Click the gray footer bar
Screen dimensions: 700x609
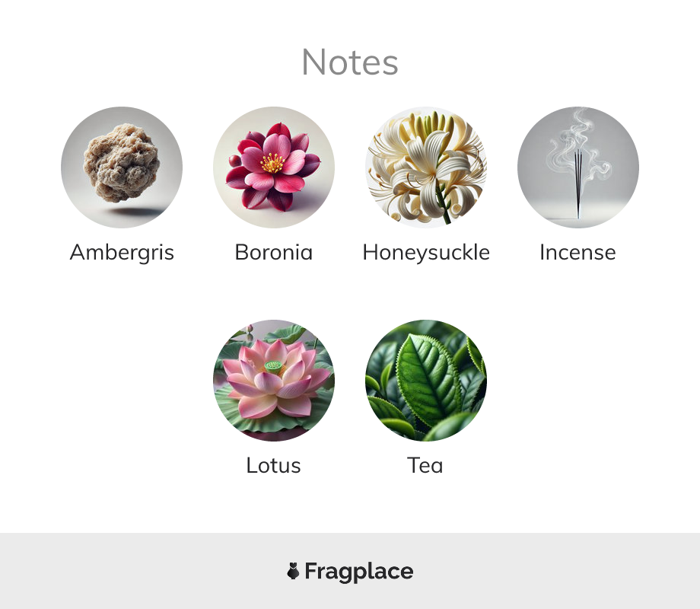[350, 571]
